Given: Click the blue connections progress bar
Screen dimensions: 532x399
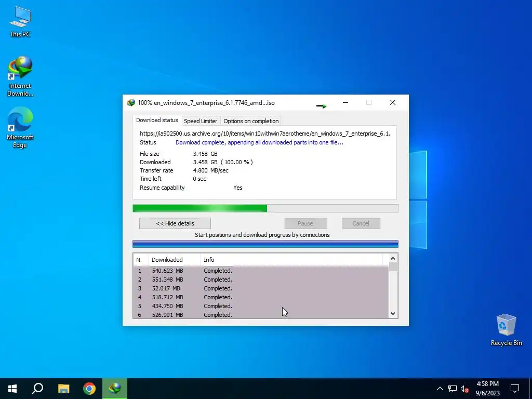Looking at the screenshot, I should coord(265,244).
